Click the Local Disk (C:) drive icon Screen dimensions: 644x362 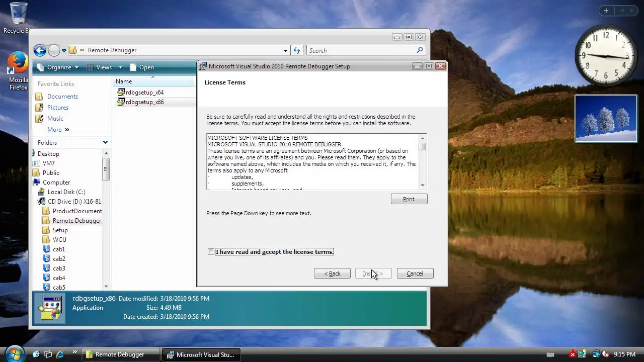41,192
